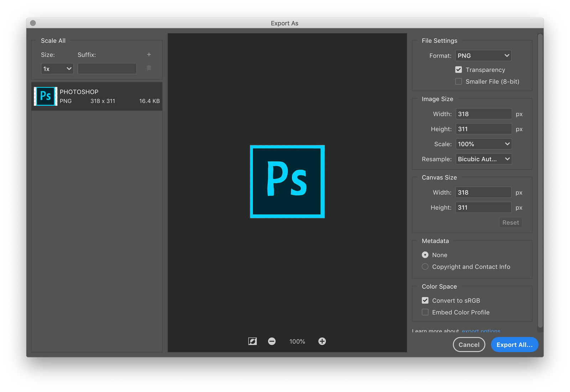This screenshot has width=570, height=392.
Task: Open the Scale 100% dropdown
Action: 483,144
